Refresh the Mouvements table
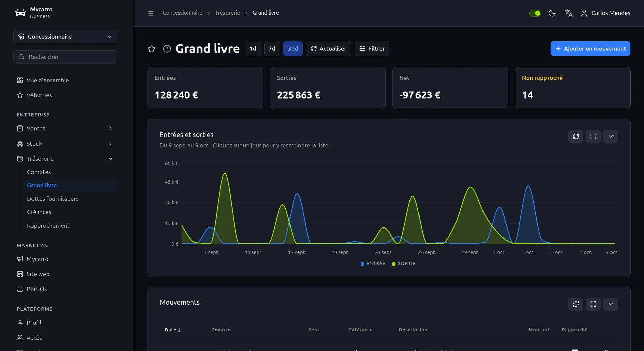Screen dimensions: 644x351 pyautogui.click(x=576, y=304)
